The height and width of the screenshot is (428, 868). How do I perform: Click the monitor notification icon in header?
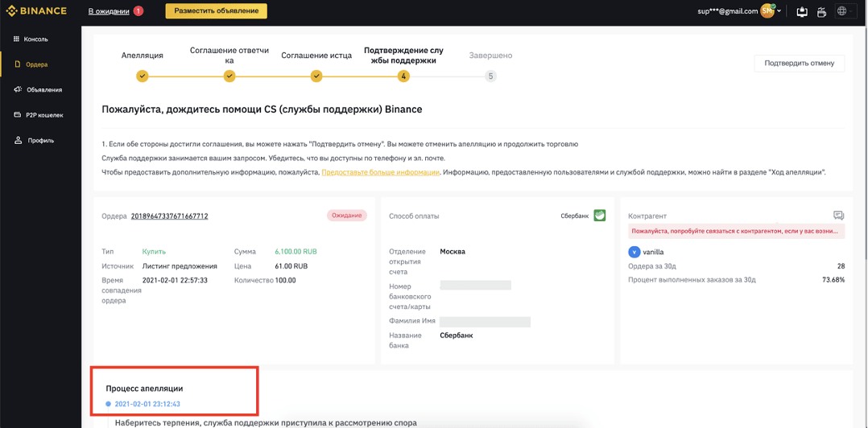(x=802, y=11)
